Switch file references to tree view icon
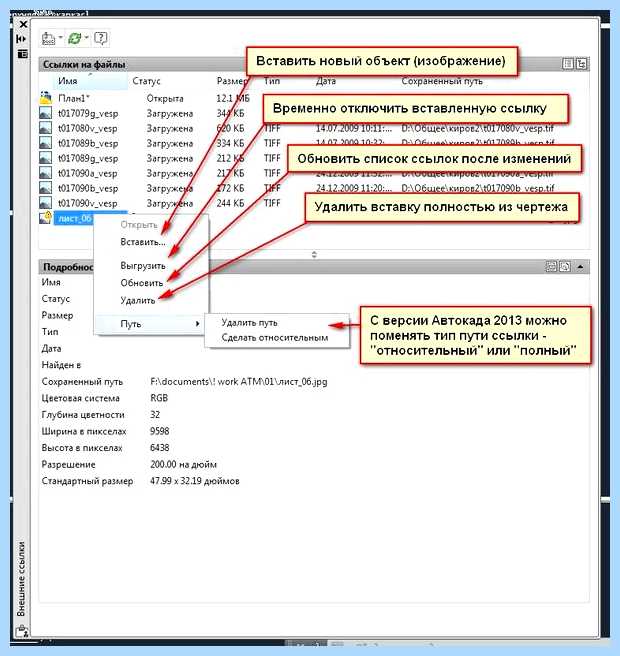Screen dimensions: 620x656 [x=581, y=64]
